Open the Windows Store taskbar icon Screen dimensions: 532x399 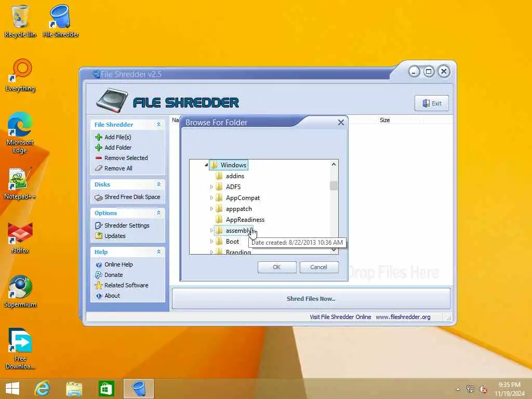click(106, 389)
